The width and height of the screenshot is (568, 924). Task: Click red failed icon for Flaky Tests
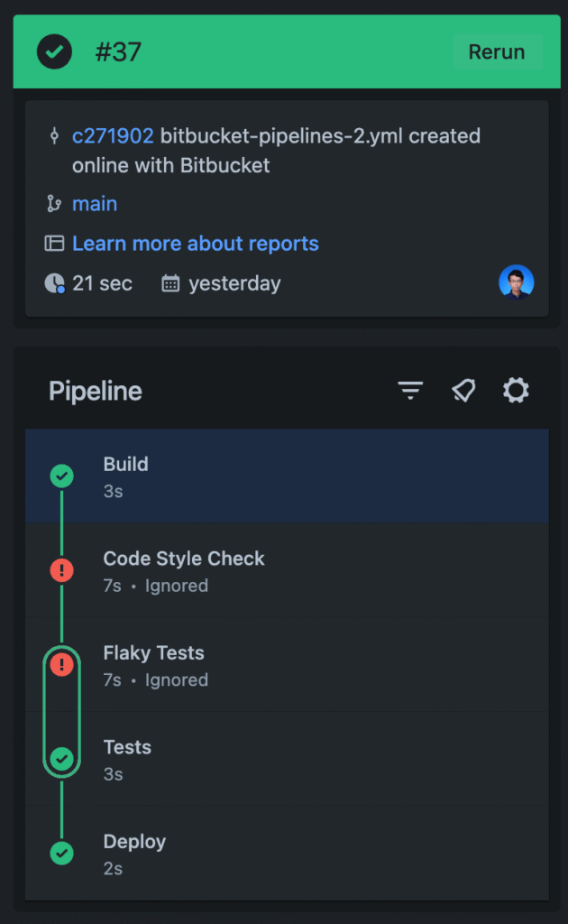(62, 664)
